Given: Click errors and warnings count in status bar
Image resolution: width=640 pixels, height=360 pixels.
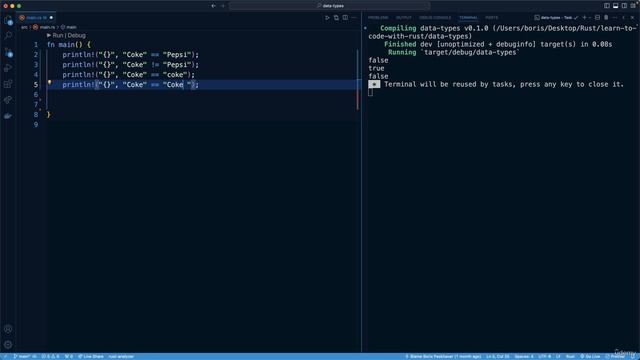Looking at the screenshot, I should coord(50,356).
